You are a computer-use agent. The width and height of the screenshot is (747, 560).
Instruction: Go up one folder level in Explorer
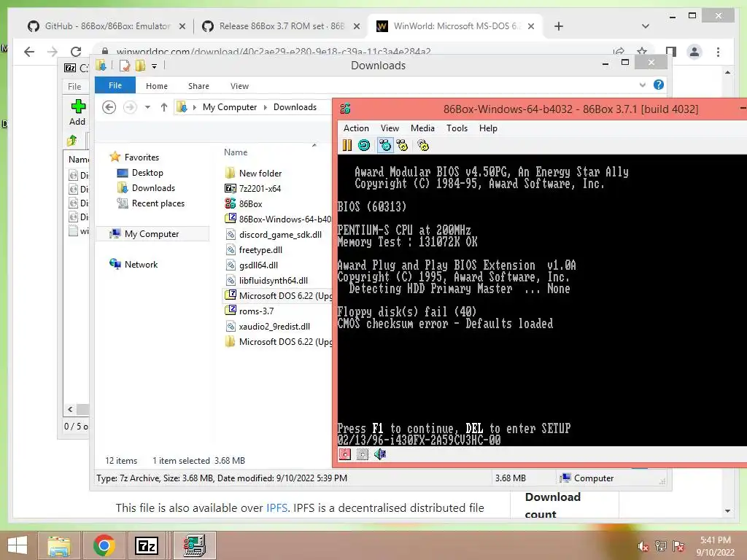coord(164,107)
